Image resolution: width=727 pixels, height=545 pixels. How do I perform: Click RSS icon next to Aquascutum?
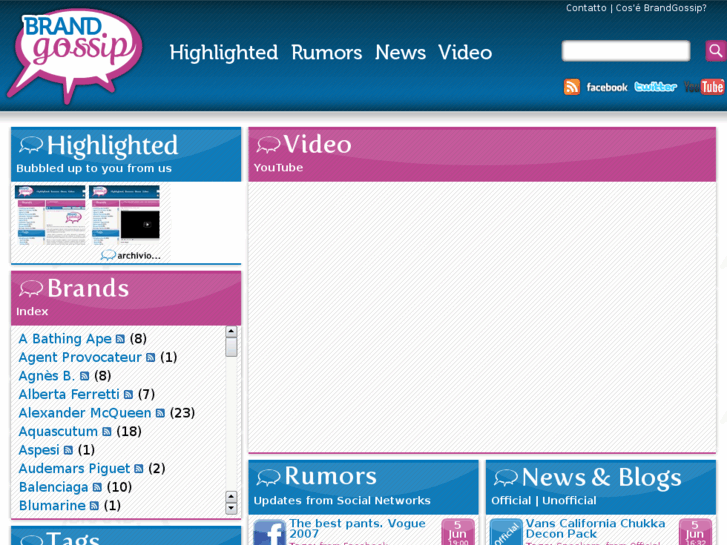[107, 432]
